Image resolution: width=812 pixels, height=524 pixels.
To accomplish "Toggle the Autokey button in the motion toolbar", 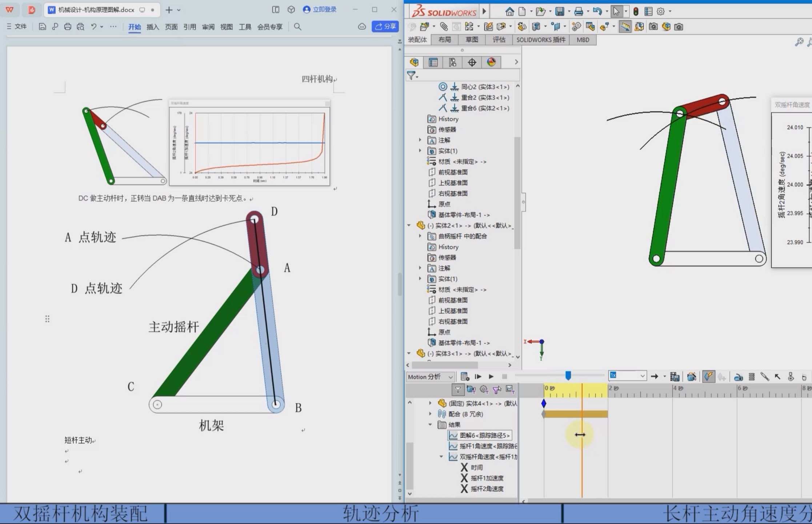I will point(708,376).
